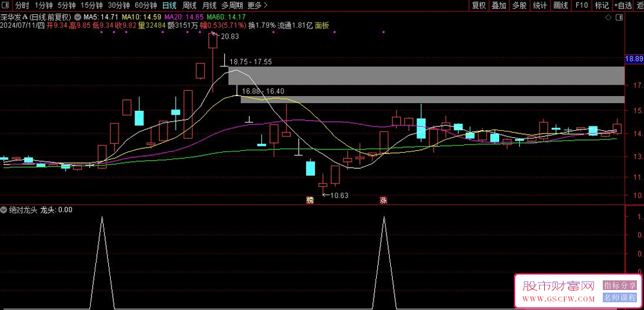Click the 换1.79% turnover text
Screen dimensions: 644x310
(x=261, y=26)
